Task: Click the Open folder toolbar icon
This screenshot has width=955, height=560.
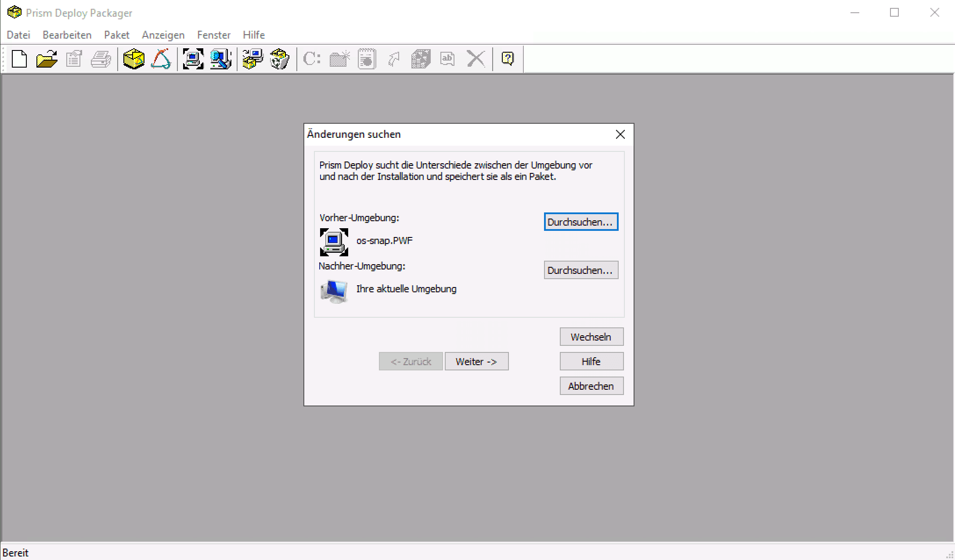Action: click(x=47, y=59)
